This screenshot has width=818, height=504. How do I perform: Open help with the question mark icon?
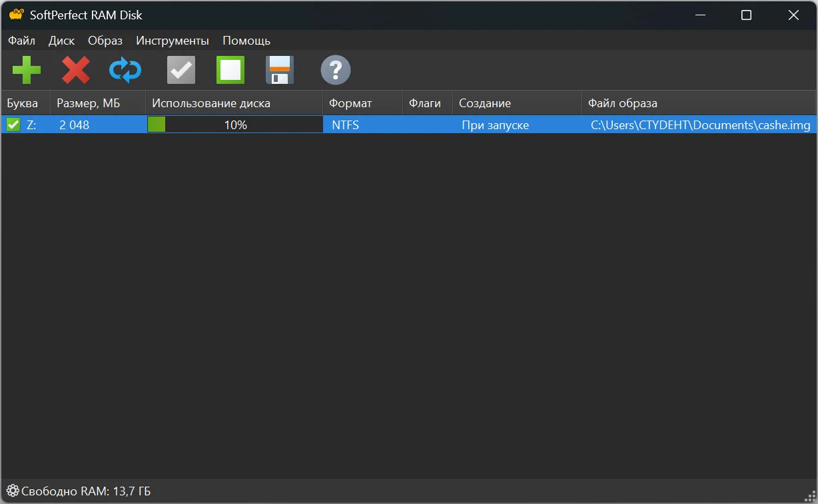336,70
